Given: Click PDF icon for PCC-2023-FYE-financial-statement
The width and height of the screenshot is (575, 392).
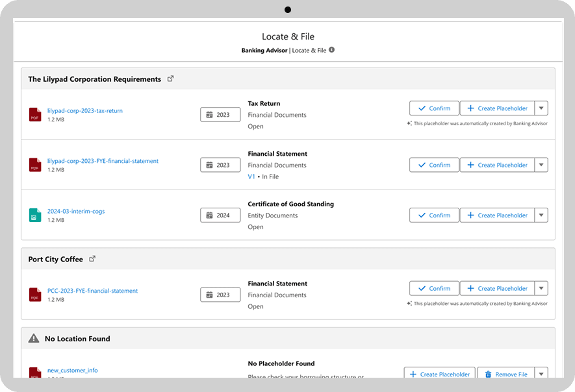Looking at the screenshot, I should (35, 295).
